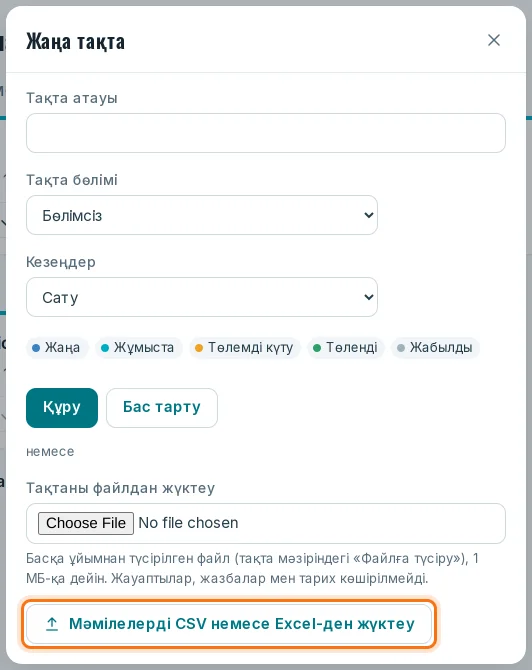Select the Жұмыста stage chip

click(138, 347)
